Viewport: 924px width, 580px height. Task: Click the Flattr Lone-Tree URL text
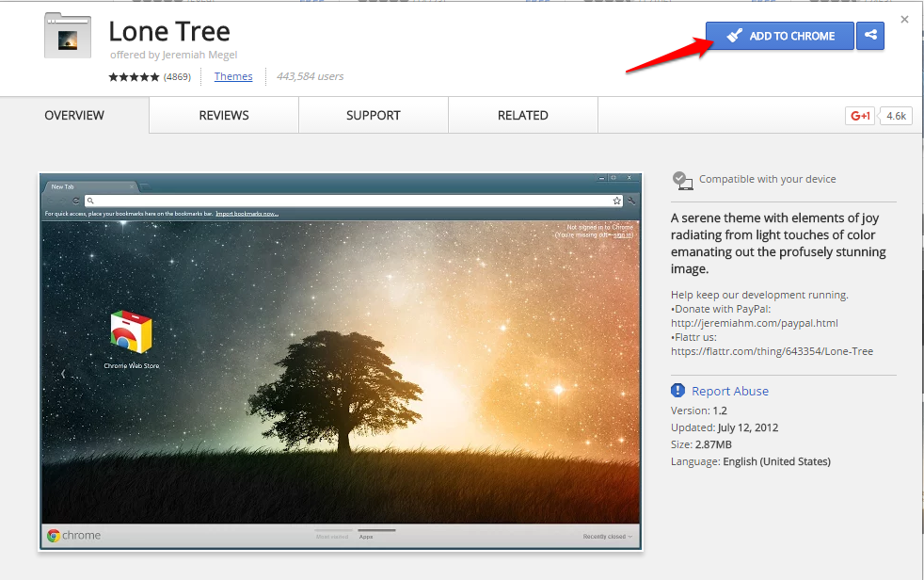[x=772, y=351]
